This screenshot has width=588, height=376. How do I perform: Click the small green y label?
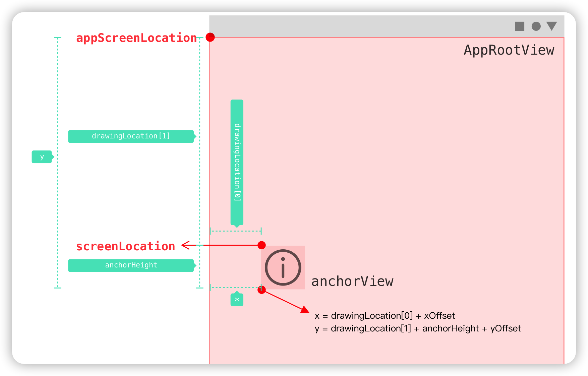click(43, 157)
